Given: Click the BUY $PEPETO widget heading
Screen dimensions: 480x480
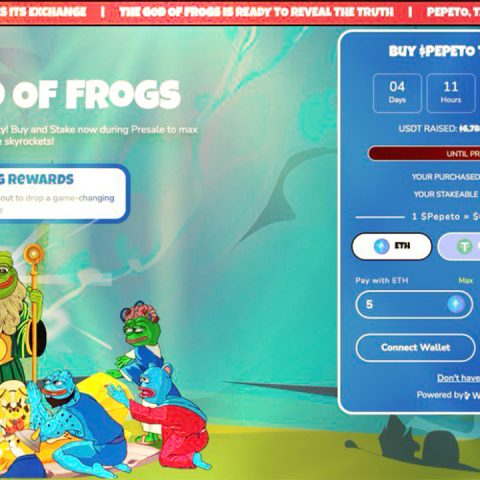Looking at the screenshot, I should [x=434, y=51].
